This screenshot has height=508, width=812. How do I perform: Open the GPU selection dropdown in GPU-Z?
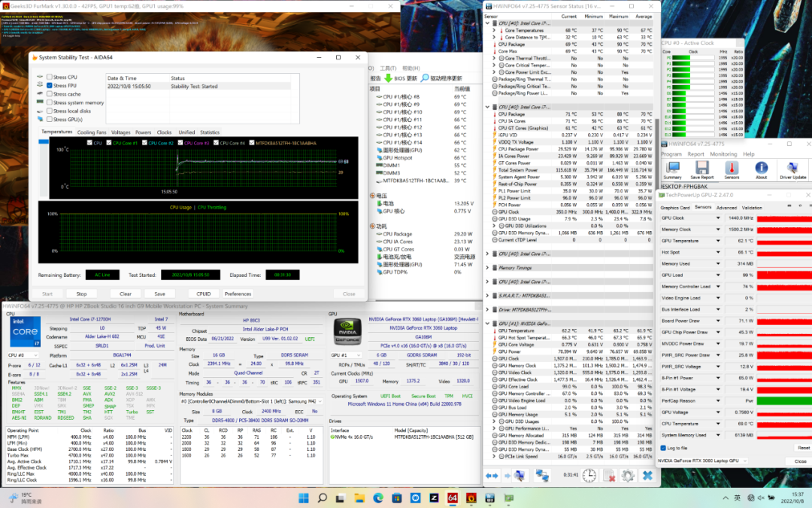703,461
